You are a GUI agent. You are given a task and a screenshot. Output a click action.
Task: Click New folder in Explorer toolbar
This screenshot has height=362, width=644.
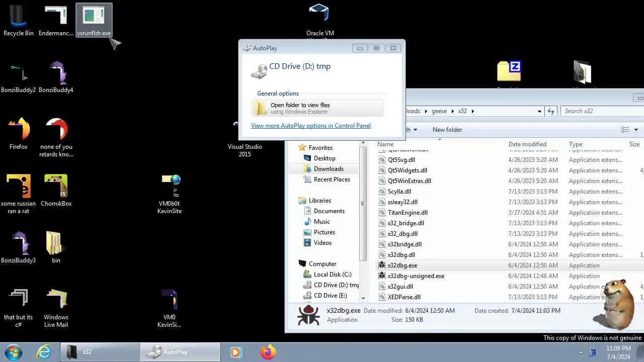447,130
